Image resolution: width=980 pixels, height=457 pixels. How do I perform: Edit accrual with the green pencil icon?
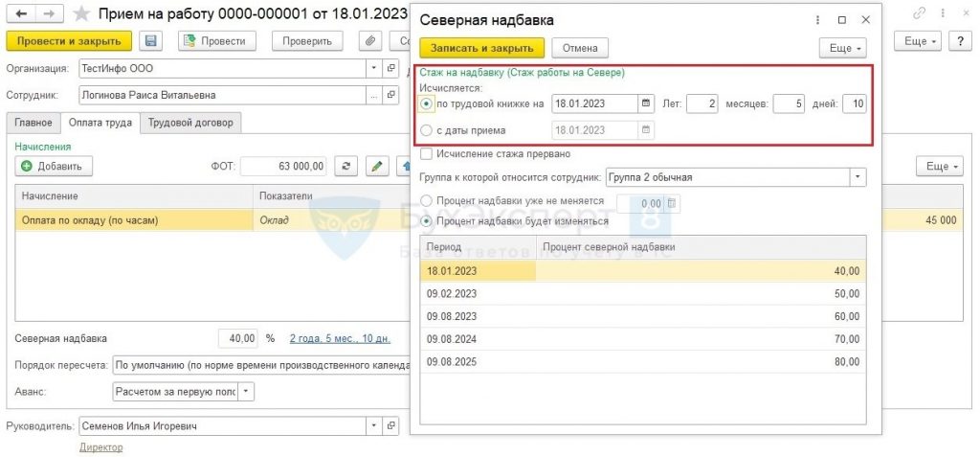tap(376, 166)
